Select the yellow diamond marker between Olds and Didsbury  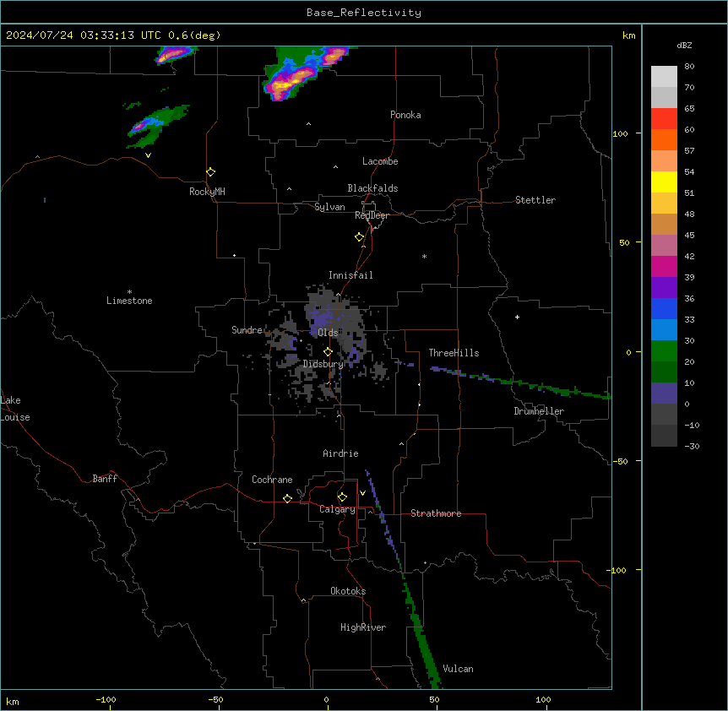pos(328,352)
